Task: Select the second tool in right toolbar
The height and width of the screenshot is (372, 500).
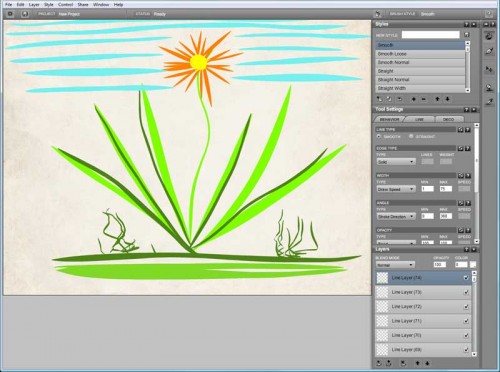Action: pyautogui.click(x=489, y=51)
